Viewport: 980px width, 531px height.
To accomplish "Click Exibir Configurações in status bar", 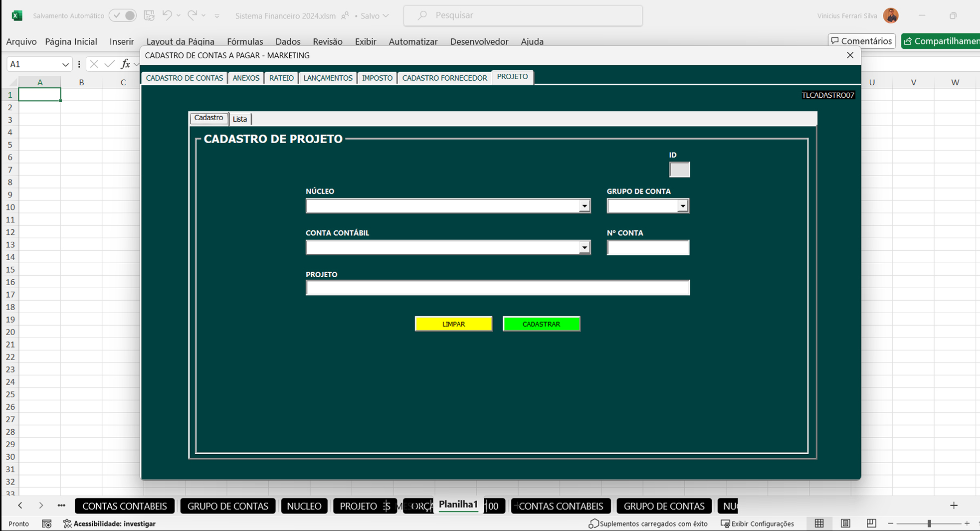I will tap(758, 524).
